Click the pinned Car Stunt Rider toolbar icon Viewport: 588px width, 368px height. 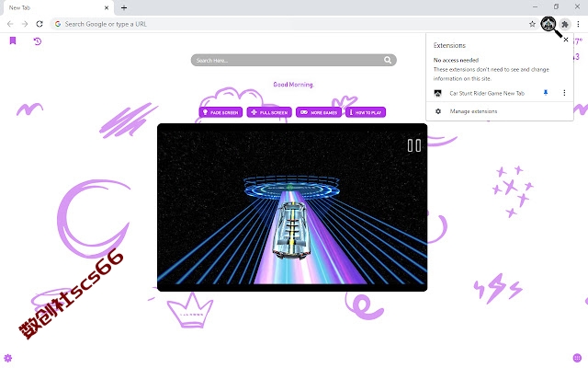(548, 25)
